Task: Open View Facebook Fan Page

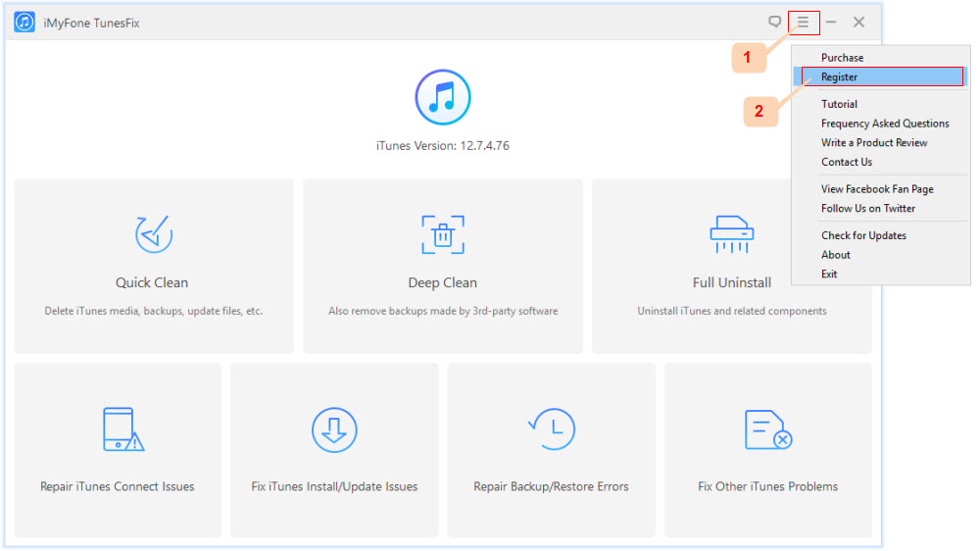Action: point(877,189)
